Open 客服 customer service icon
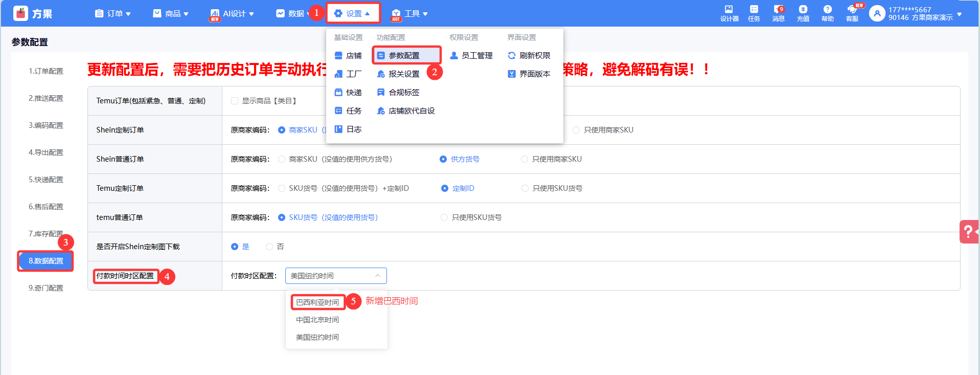The height and width of the screenshot is (375, 980). [x=852, y=13]
